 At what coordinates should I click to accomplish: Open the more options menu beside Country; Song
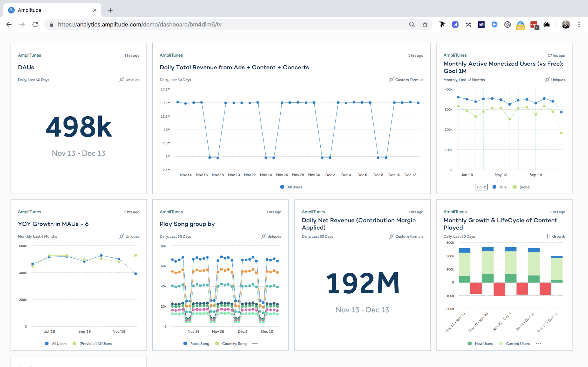tap(255, 343)
